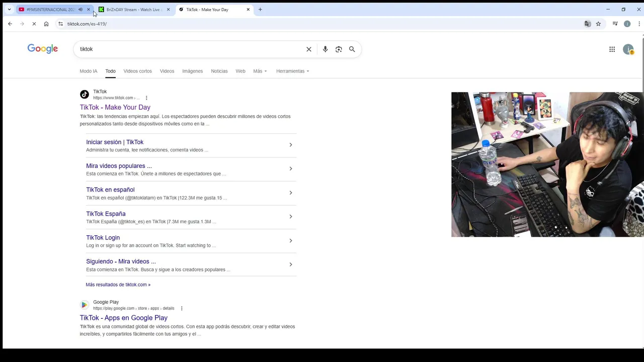Stop loading the page
644x362 pixels.
point(34,24)
